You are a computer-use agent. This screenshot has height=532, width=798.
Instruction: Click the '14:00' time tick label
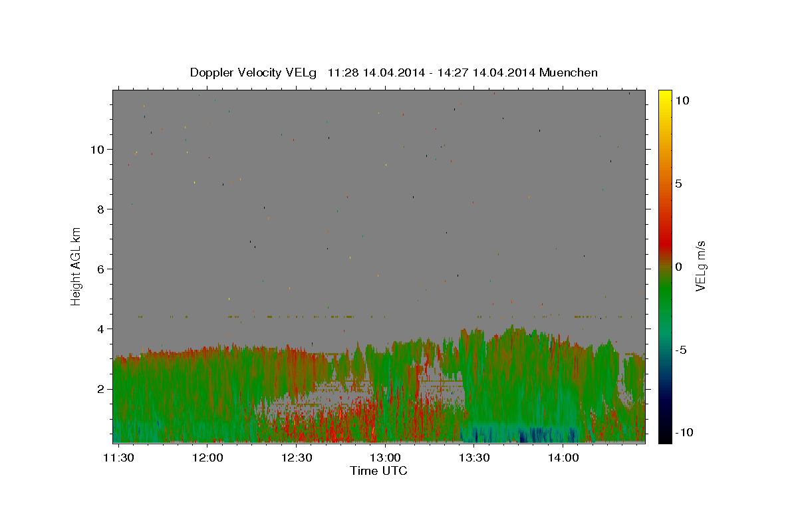(x=563, y=458)
